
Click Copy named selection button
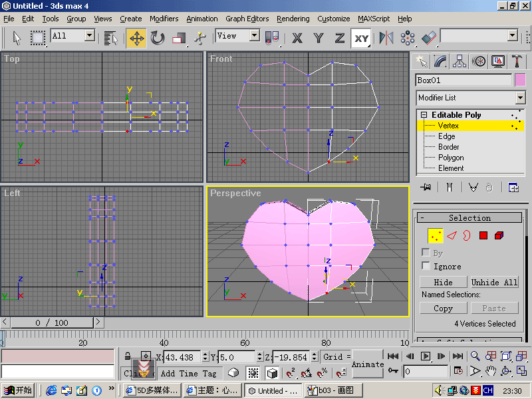pyautogui.click(x=443, y=309)
